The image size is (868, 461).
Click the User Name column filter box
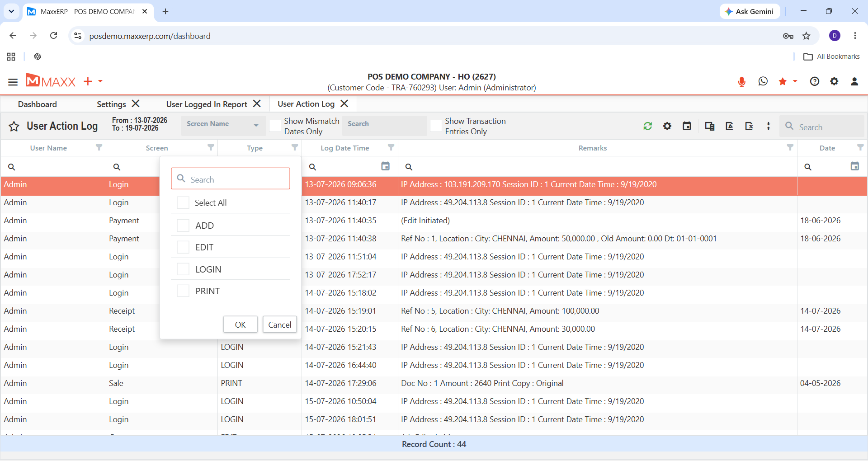tap(53, 167)
